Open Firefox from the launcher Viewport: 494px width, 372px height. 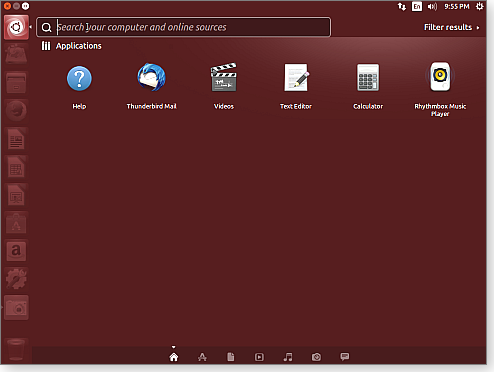tap(16, 111)
